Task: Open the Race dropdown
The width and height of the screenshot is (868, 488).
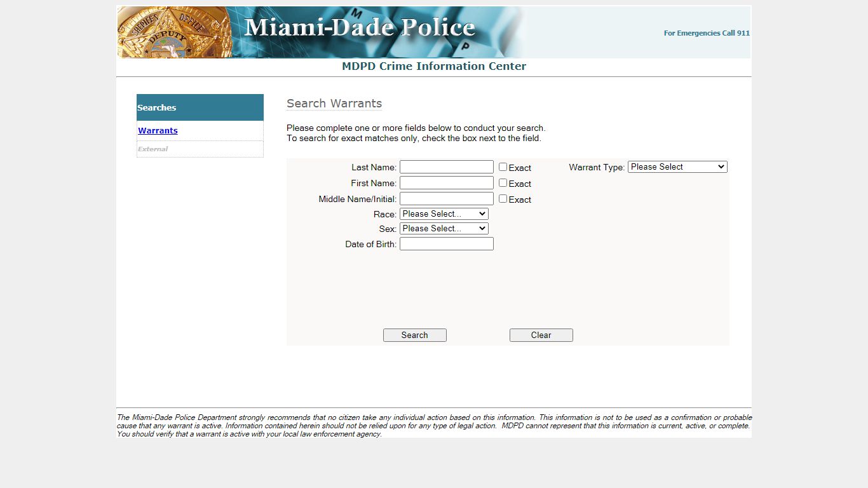Action: tap(444, 214)
